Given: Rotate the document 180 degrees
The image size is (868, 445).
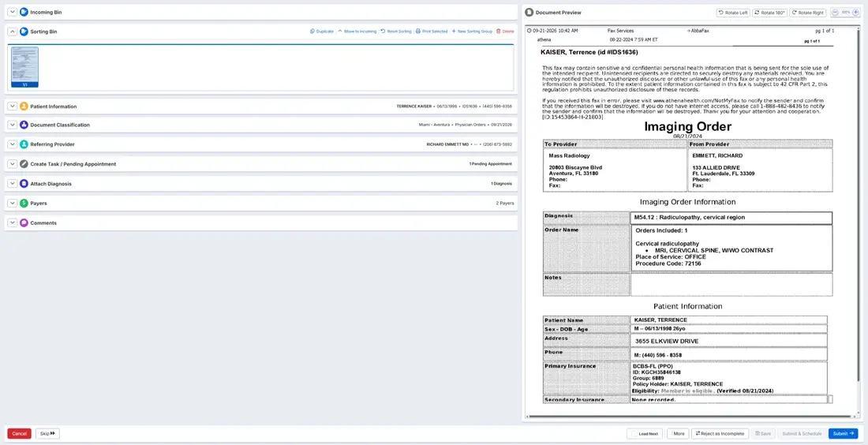Looking at the screenshot, I should [769, 12].
